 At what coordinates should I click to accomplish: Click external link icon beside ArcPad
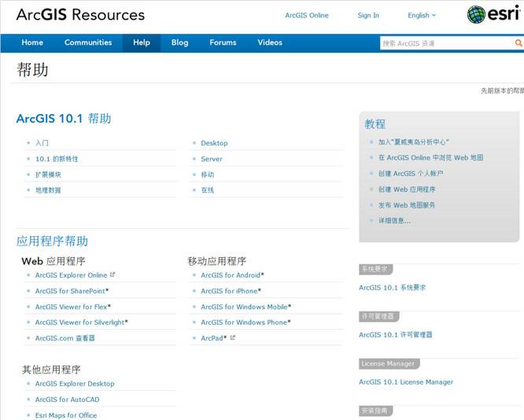tap(233, 337)
